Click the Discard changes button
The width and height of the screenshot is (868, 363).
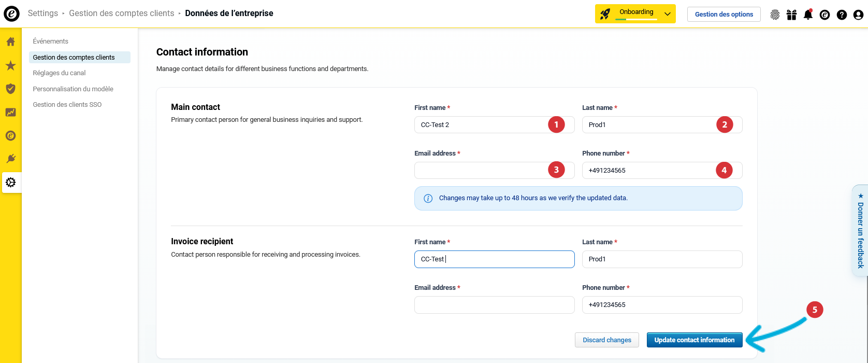(606, 340)
